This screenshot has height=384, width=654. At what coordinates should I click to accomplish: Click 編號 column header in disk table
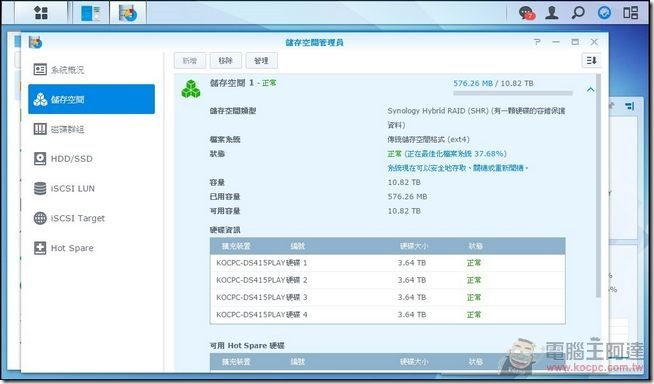(298, 246)
